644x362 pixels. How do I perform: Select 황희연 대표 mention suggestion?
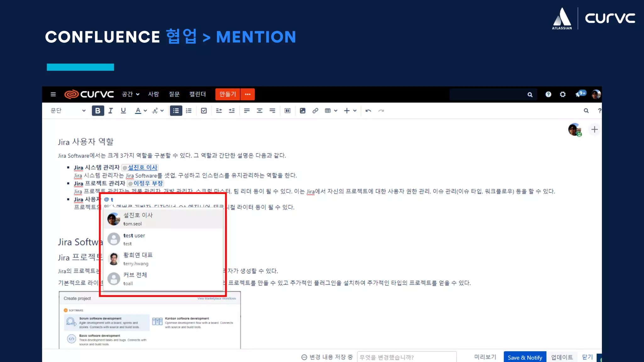click(163, 259)
